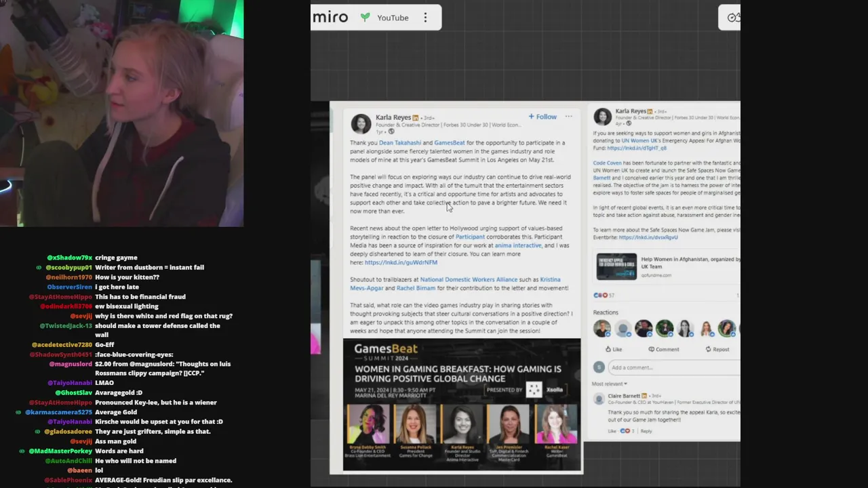
Task: Open the YouTube board name in Miro header
Action: click(393, 18)
